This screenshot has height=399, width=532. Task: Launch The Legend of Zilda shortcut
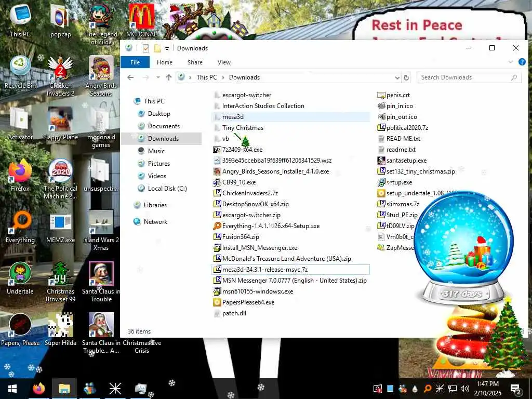pos(101,24)
